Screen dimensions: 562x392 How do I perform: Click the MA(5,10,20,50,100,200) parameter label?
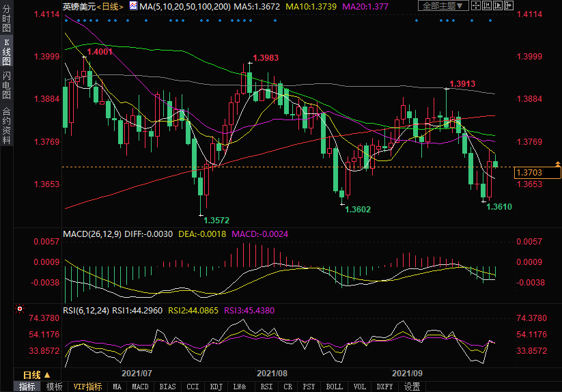184,6
